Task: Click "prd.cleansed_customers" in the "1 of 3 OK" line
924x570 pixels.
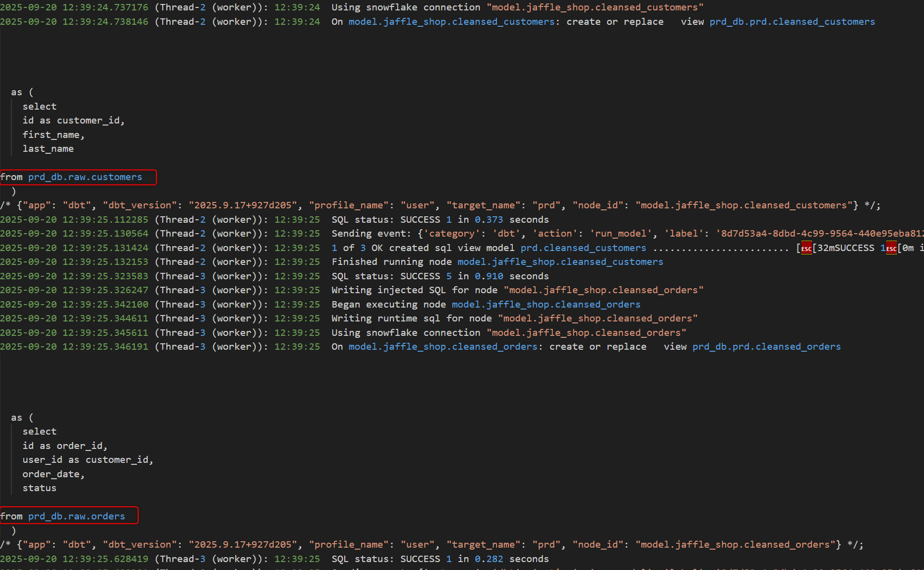Action: click(583, 248)
